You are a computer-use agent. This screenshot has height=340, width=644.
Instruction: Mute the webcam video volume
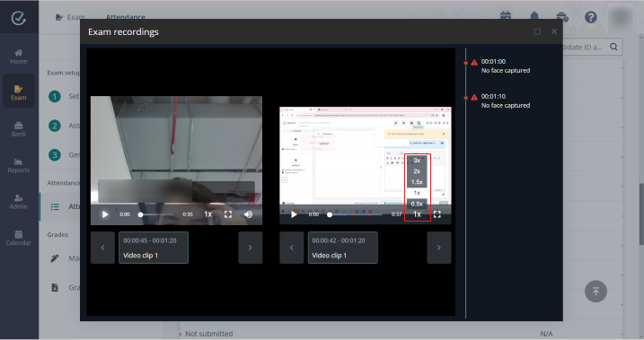click(248, 214)
